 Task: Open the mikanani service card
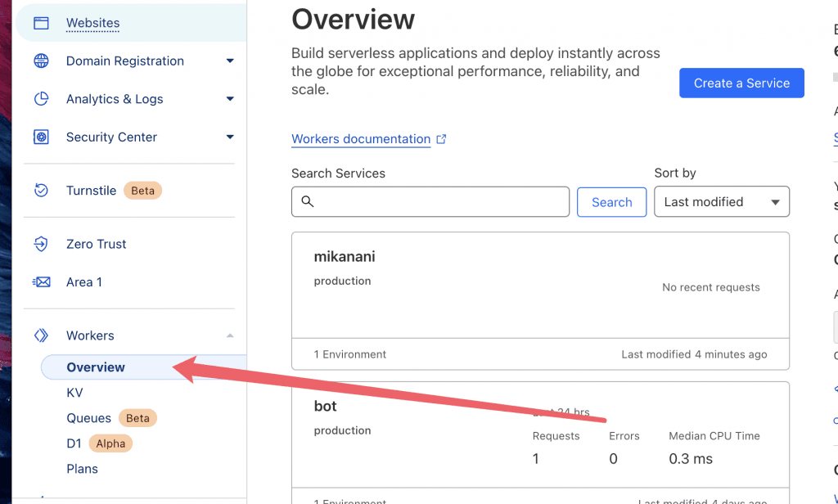540,301
